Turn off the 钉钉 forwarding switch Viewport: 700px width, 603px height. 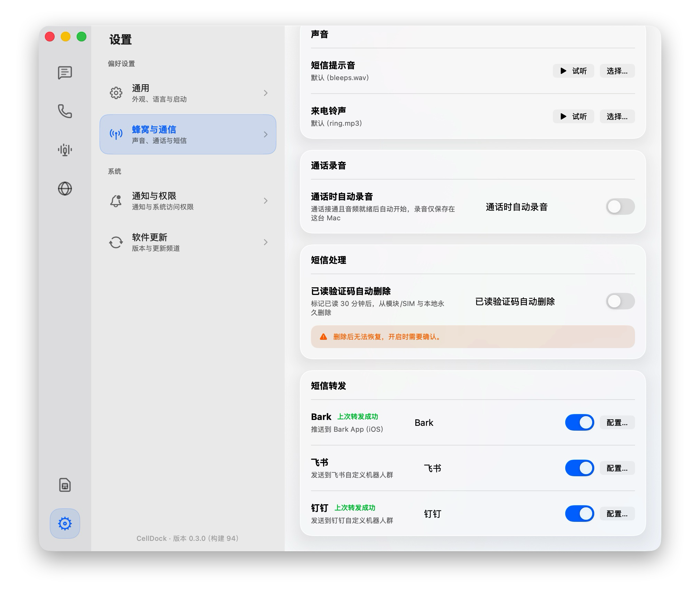[579, 514]
